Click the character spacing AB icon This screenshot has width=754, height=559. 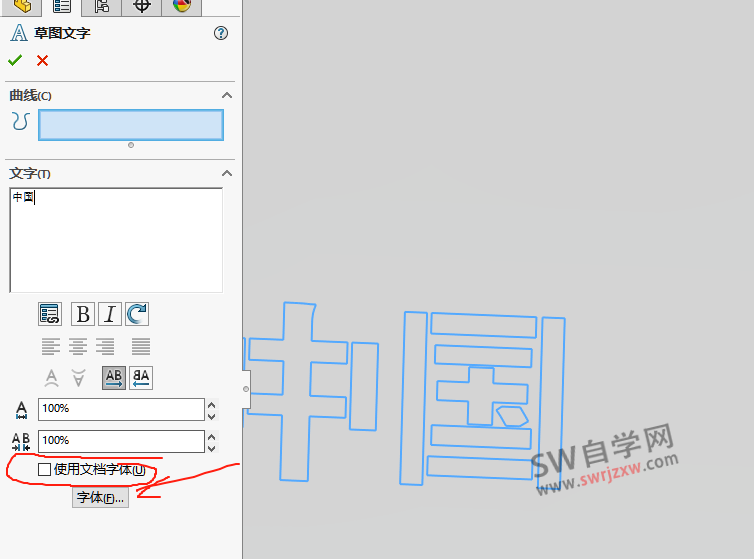click(21, 442)
